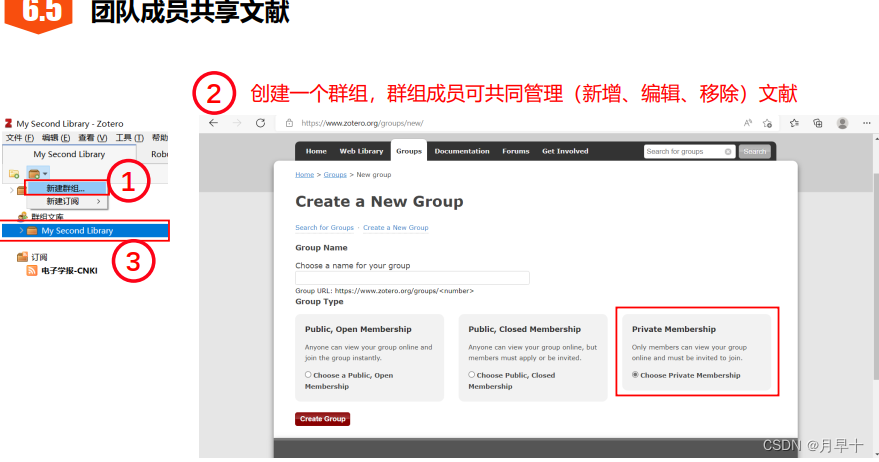The height and width of the screenshot is (462, 879).
Task: Click the zotero.org/groups/new address bar URL
Action: coord(362,123)
